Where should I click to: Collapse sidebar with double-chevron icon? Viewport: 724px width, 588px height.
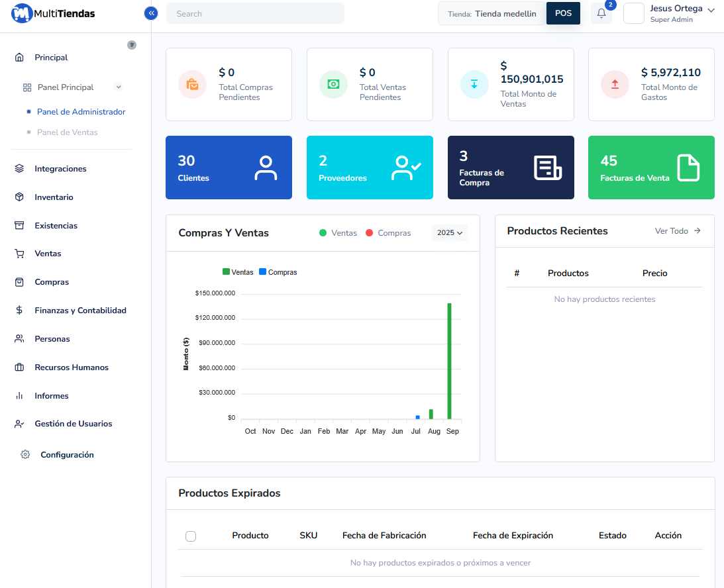(x=151, y=13)
